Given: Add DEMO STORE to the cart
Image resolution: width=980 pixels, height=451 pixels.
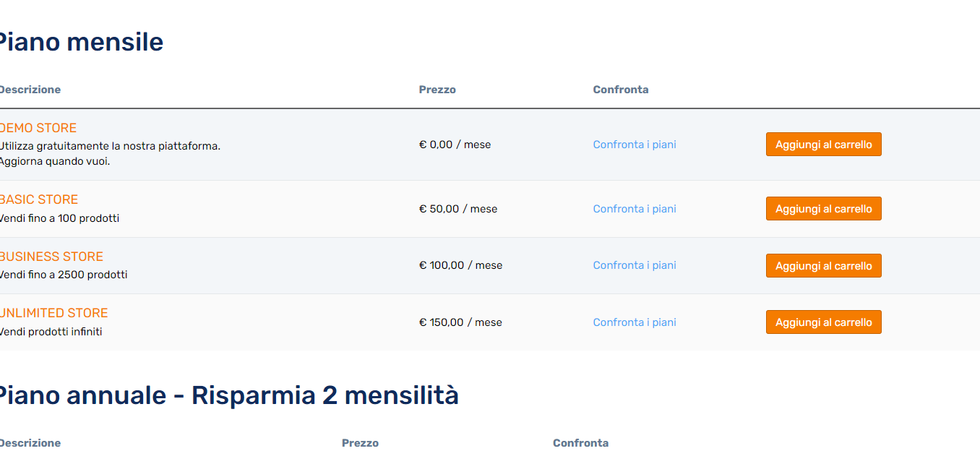Looking at the screenshot, I should click(824, 145).
